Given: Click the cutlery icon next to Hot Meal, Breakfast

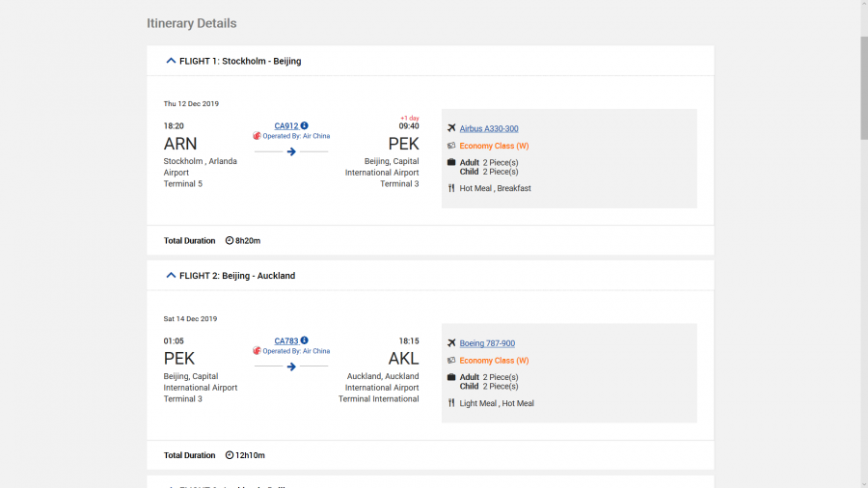Looking at the screenshot, I should click(451, 189).
